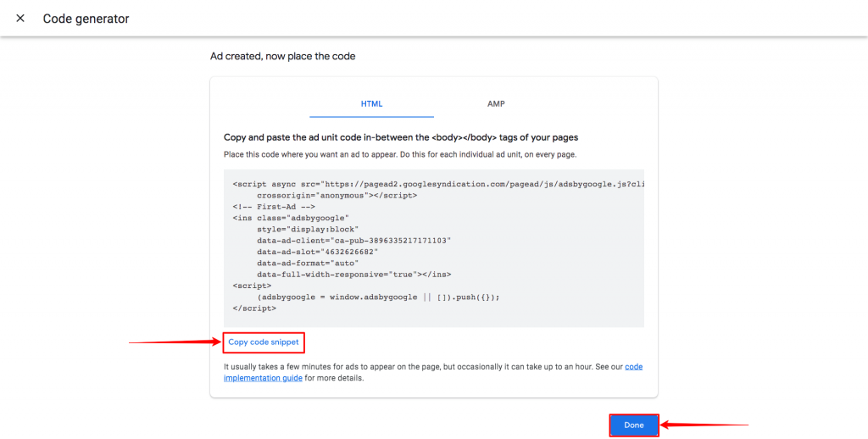
Task: Switch to the AMP tab
Action: click(x=496, y=104)
